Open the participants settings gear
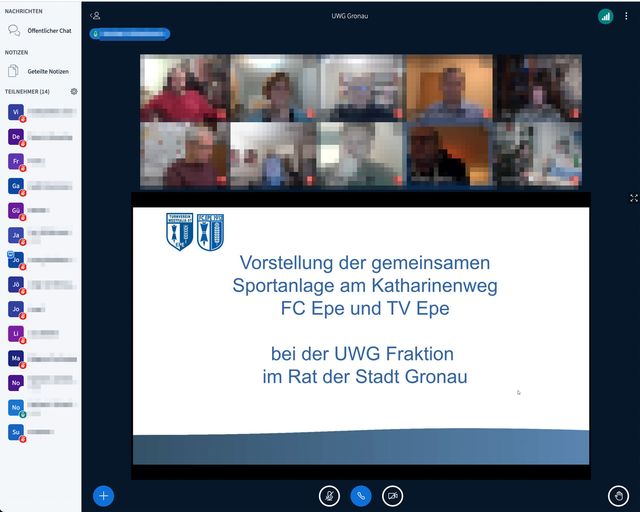Image resolution: width=640 pixels, height=512 pixels. [x=74, y=91]
